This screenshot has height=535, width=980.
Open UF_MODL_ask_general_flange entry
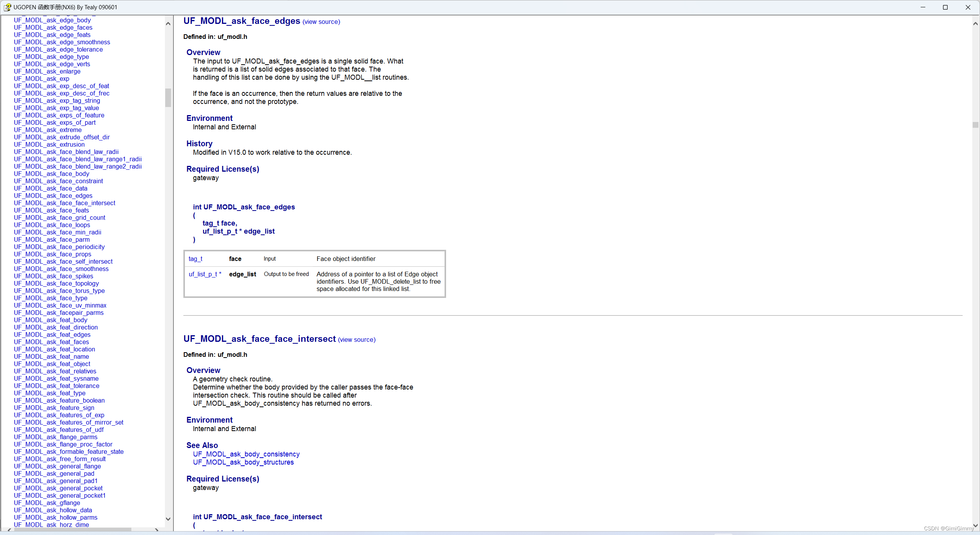pyautogui.click(x=57, y=466)
